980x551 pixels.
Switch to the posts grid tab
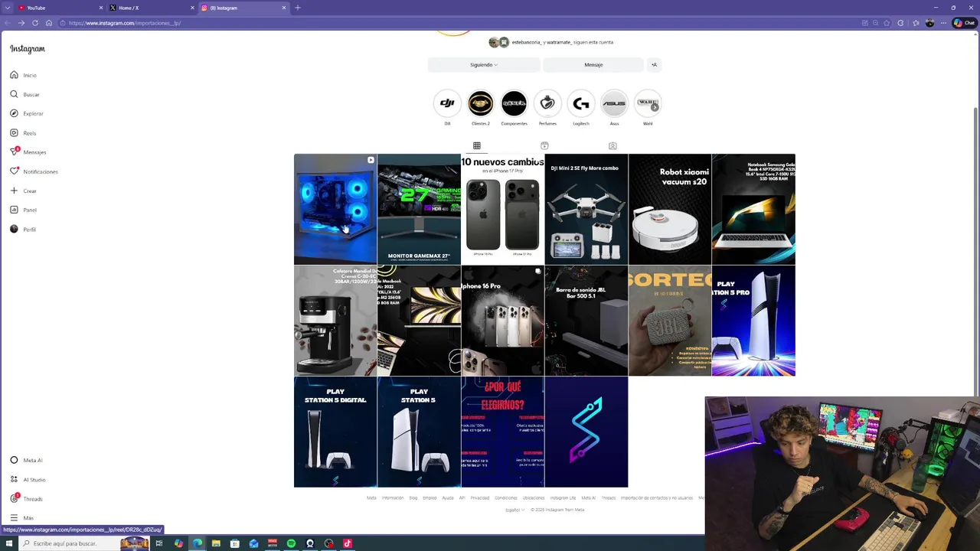[477, 145]
